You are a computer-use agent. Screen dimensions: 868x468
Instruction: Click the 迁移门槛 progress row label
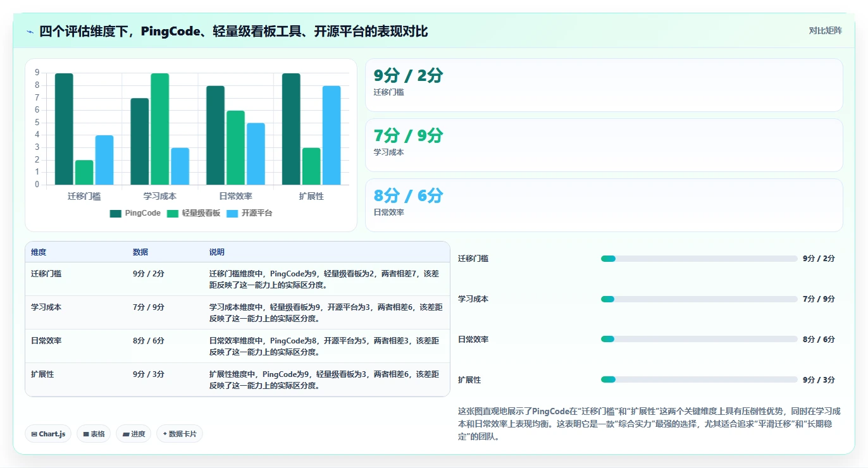point(473,259)
